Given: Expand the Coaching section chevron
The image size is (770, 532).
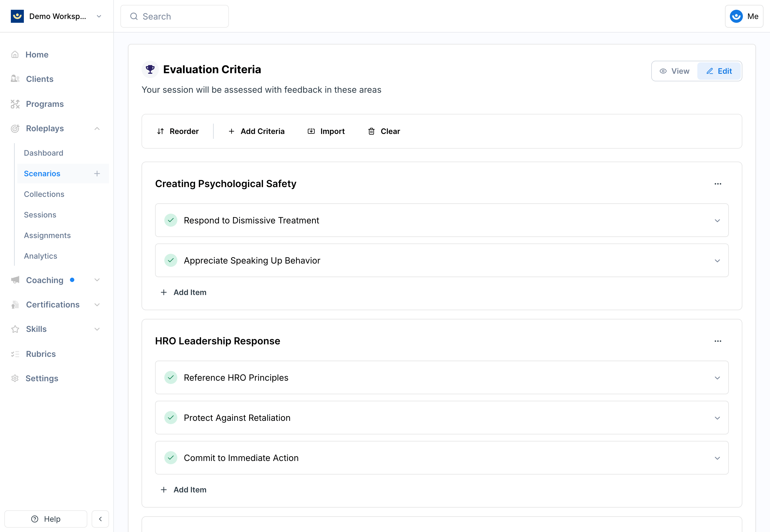Looking at the screenshot, I should [97, 280].
